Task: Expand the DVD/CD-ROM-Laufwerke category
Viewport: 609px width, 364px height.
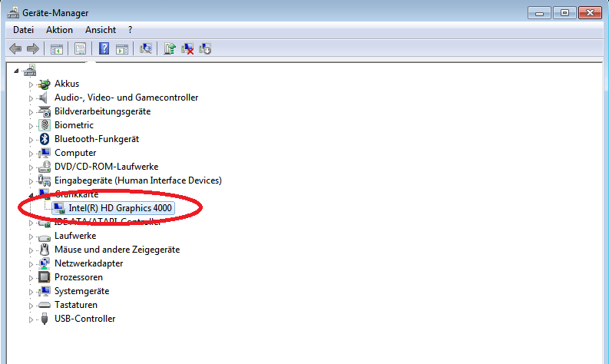Action: [31, 167]
